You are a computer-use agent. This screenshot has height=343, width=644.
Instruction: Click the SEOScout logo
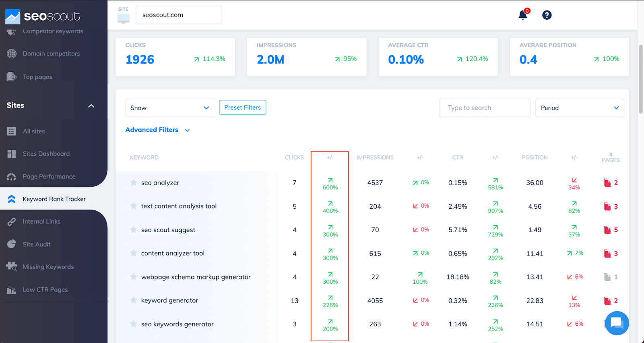point(43,16)
